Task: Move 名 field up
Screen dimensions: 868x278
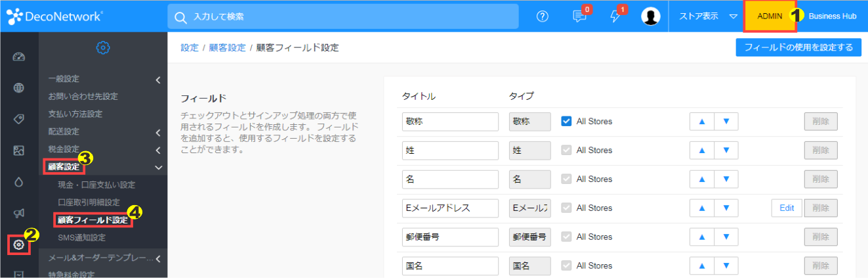Action: pyautogui.click(x=701, y=179)
